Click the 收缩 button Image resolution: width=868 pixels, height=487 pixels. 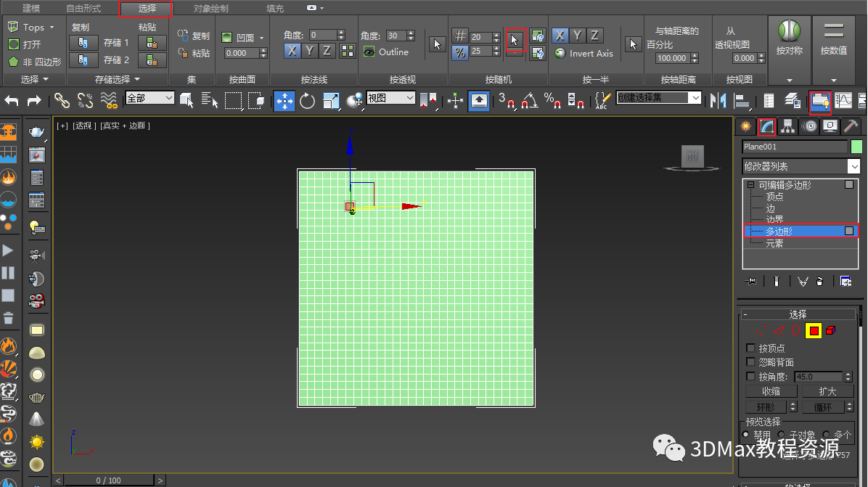[x=771, y=391]
